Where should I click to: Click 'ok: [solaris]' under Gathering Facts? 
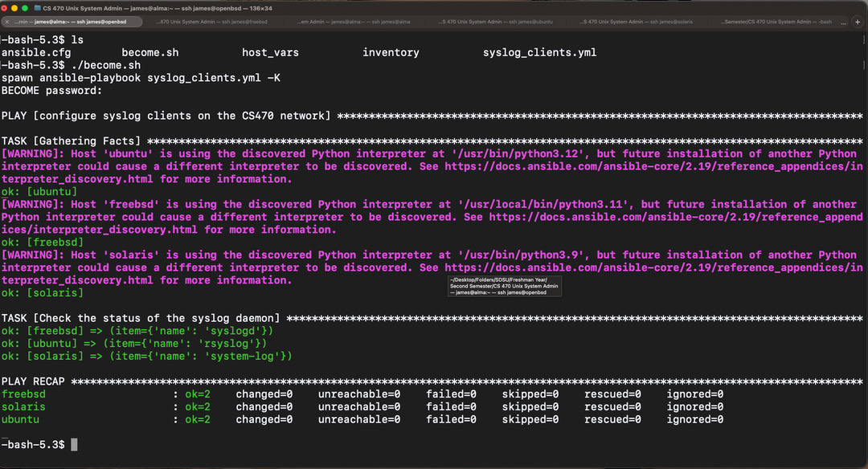pos(42,293)
